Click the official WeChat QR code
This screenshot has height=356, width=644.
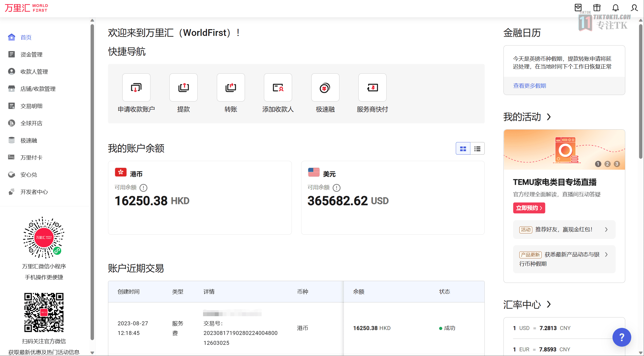44,312
